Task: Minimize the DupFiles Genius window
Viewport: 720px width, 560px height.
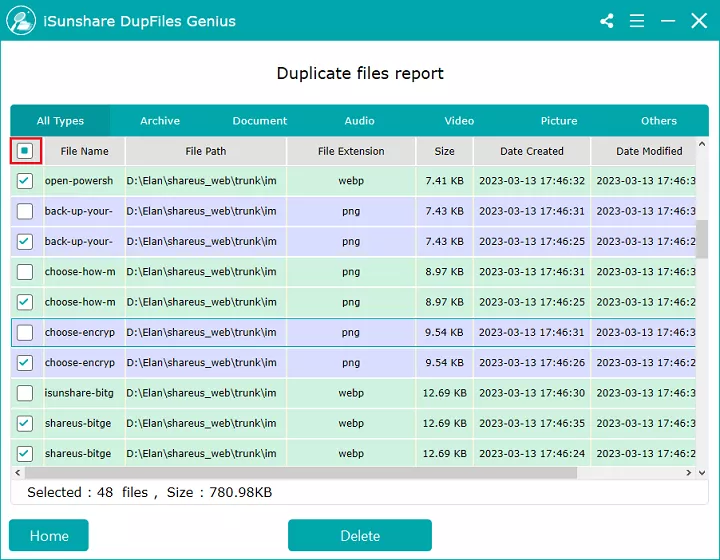Action: 668,21
